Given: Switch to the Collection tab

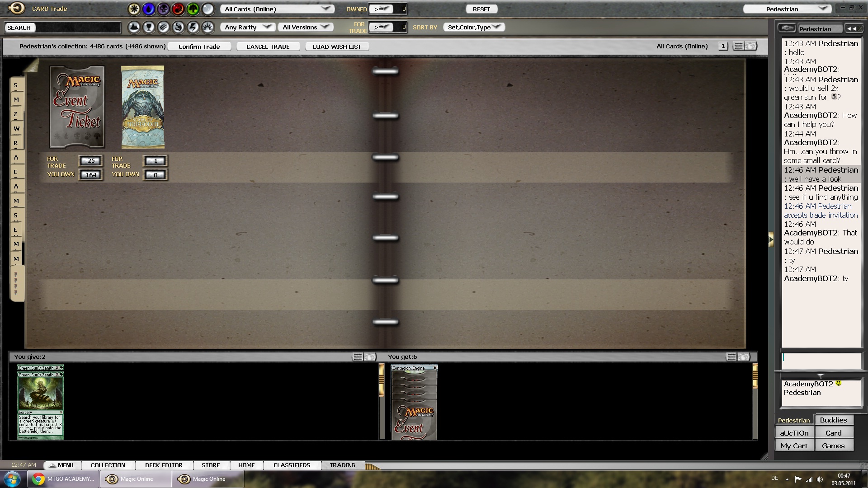Looking at the screenshot, I should (x=108, y=465).
